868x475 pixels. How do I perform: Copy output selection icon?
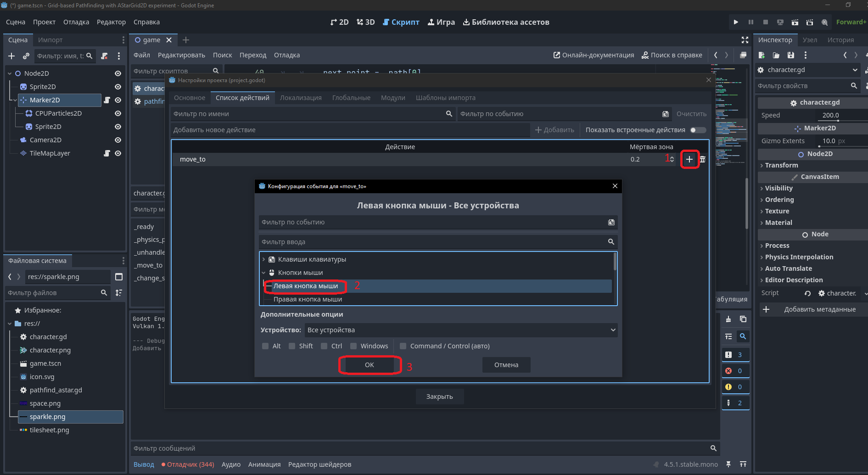point(743,319)
